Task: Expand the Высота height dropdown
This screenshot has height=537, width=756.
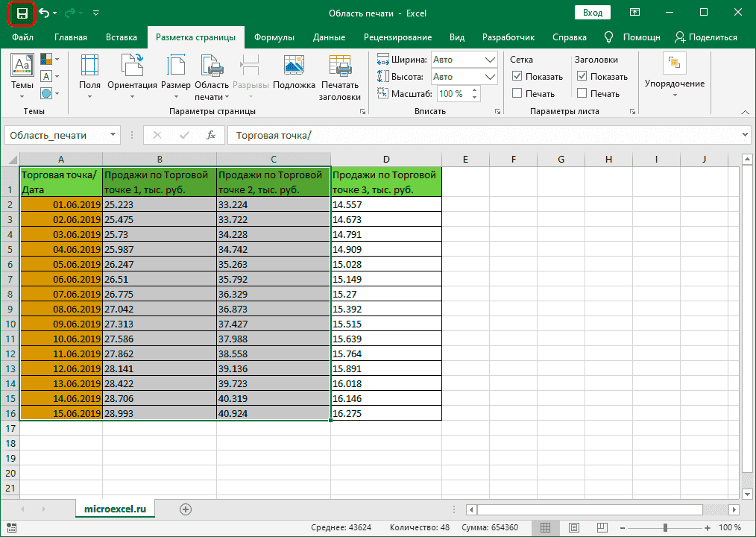Action: [x=490, y=77]
